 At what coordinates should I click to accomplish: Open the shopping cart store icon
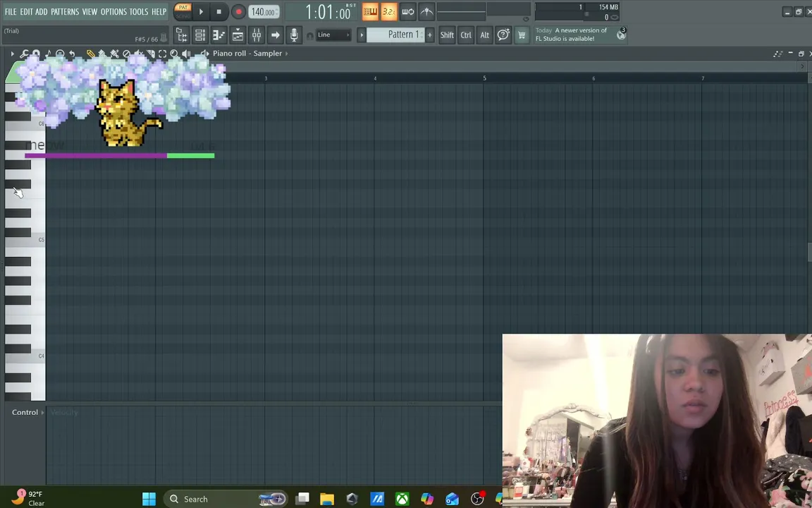(522, 35)
